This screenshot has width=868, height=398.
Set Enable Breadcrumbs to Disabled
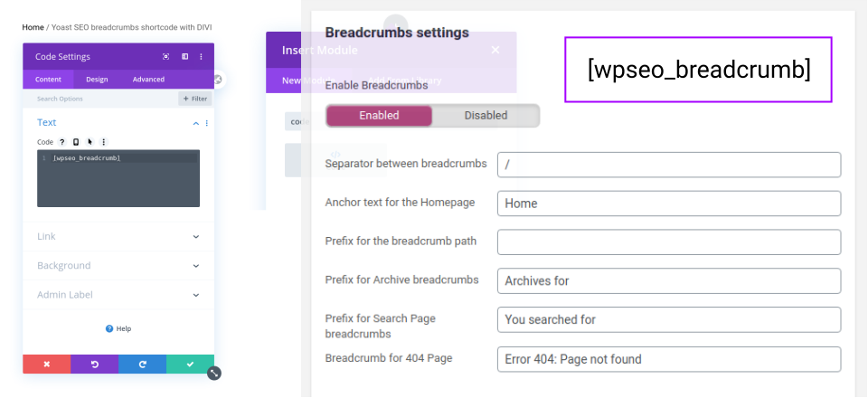coord(486,115)
